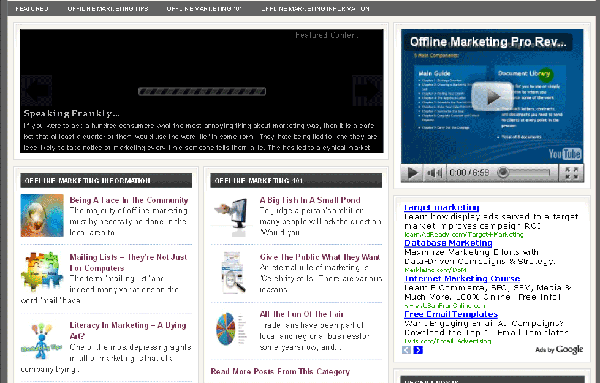
Task: Show previous Google ads with the left arrow
Action: tap(406, 350)
